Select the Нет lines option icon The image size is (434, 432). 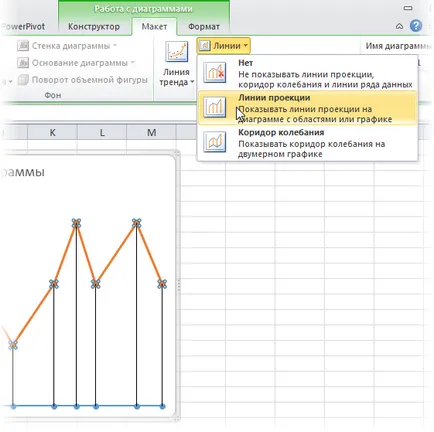(215, 72)
